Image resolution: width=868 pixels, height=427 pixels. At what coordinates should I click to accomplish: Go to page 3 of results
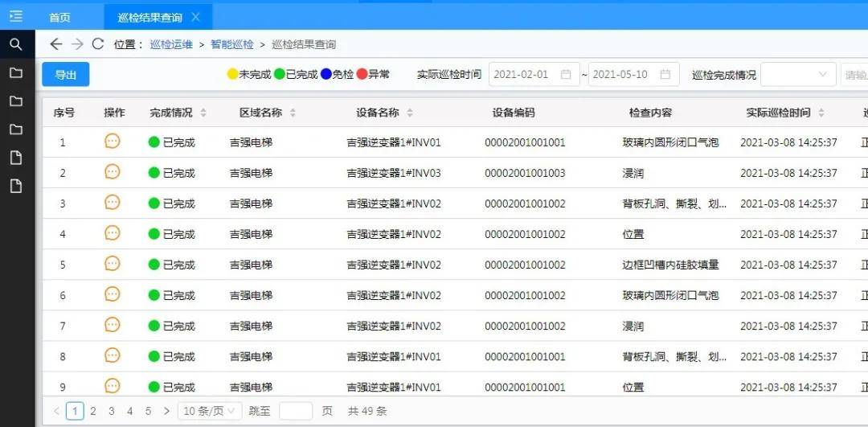click(x=111, y=411)
